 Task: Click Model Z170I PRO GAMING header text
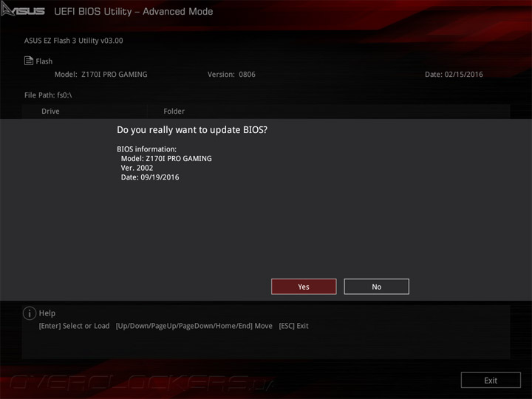tap(100, 75)
